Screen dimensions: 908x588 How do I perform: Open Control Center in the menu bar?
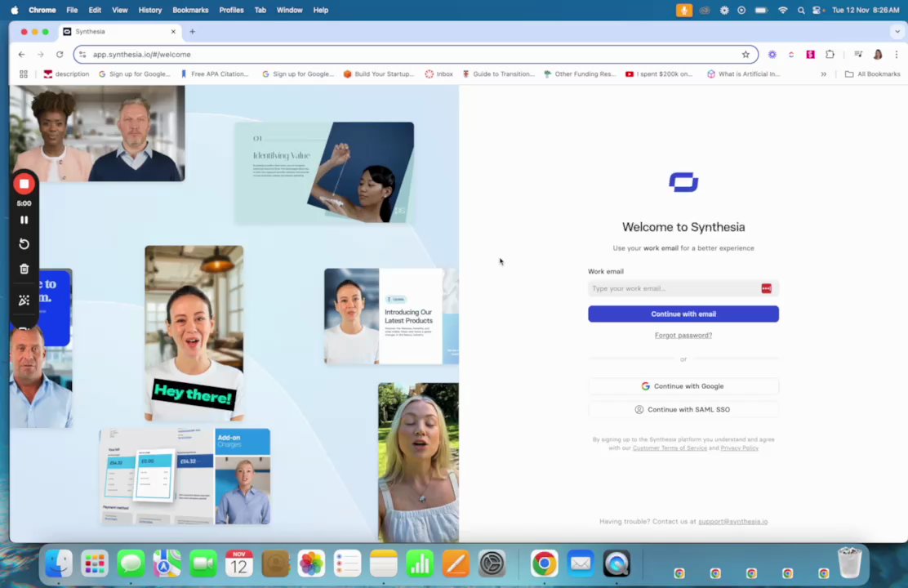click(817, 10)
